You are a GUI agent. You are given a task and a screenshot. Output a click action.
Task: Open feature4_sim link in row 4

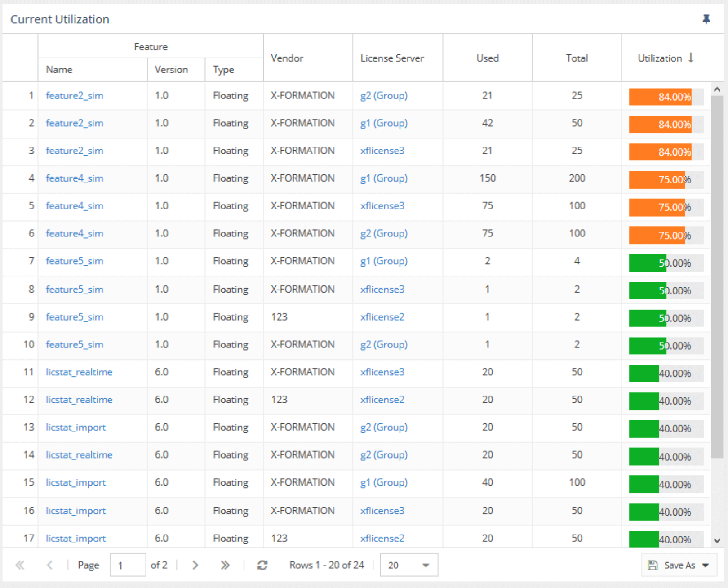tap(75, 178)
